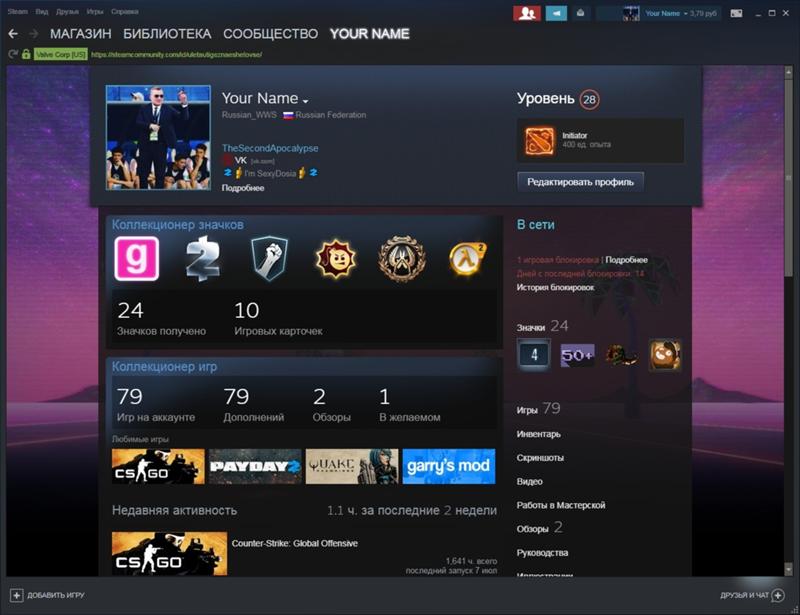Click the Уровень 28 level circle

tap(589, 99)
